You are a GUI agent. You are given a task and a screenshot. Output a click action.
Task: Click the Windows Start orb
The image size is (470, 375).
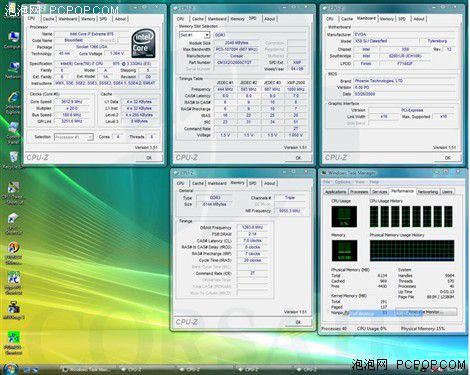tap(10, 369)
